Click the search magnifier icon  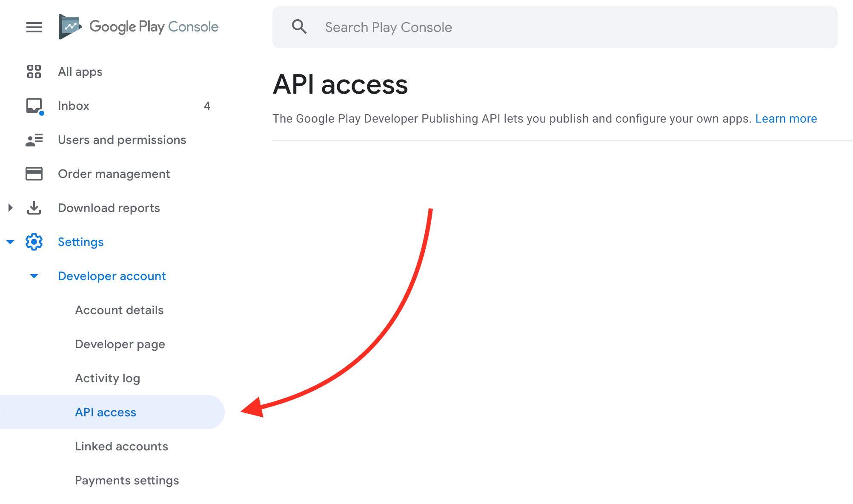click(299, 27)
